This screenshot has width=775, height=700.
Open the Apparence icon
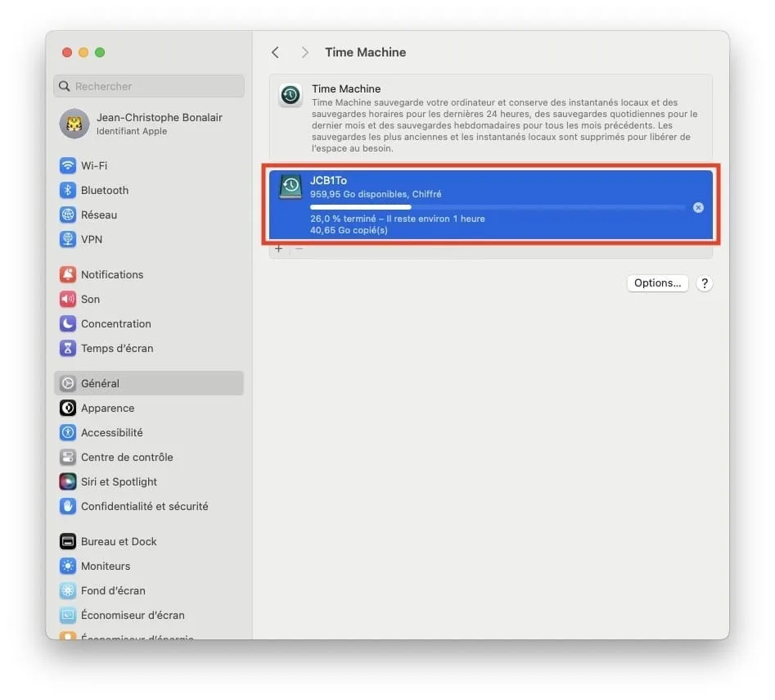[x=68, y=408]
